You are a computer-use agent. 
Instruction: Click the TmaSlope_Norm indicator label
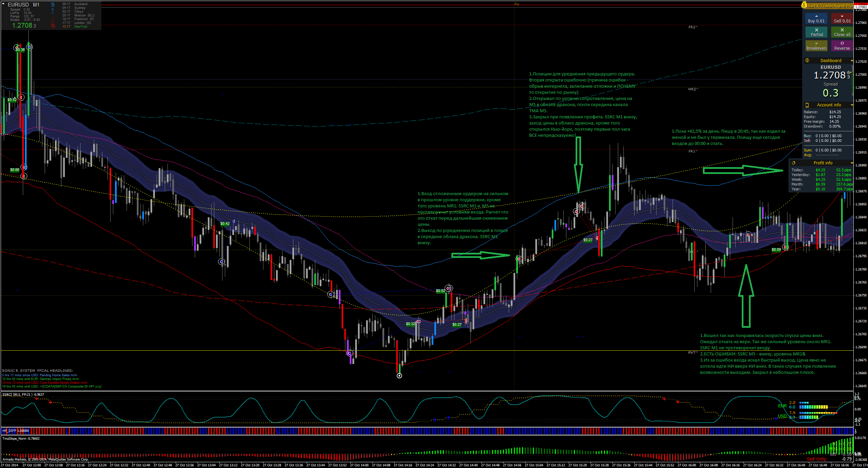pos(21,439)
